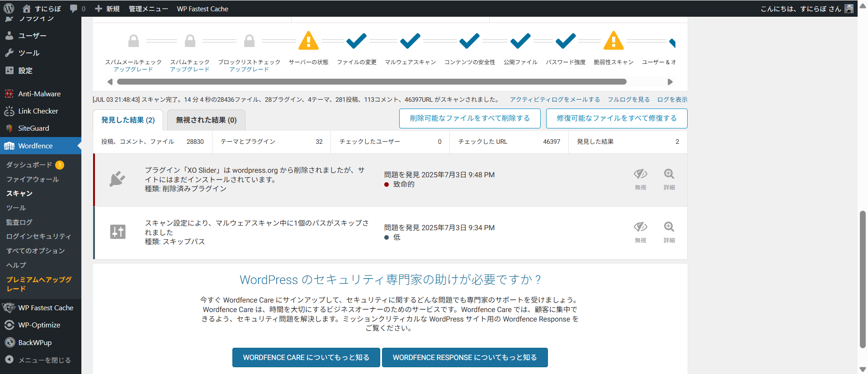Click the checkmark for コンテンツの安全性
Viewport: 868px width, 374px height.
pos(469,41)
